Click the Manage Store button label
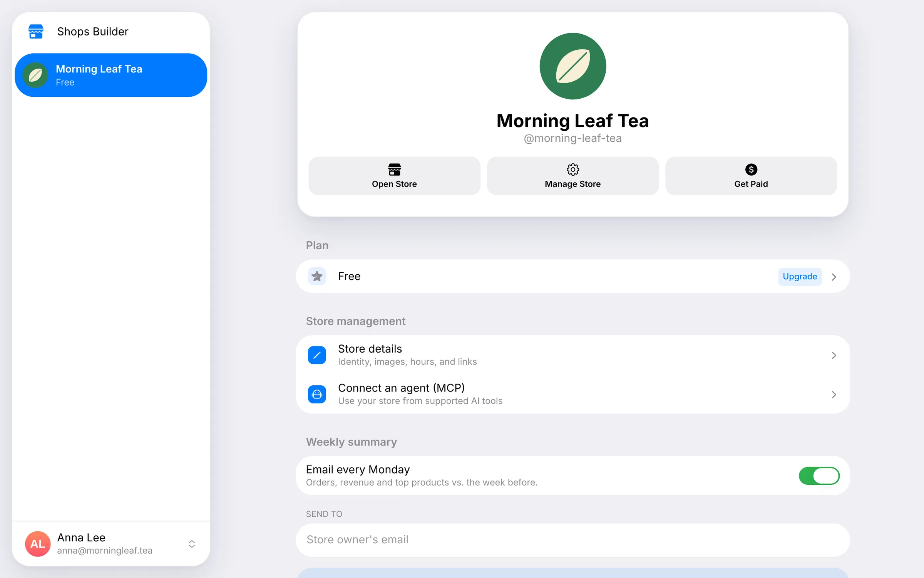The width and height of the screenshot is (924, 578). [x=572, y=184]
